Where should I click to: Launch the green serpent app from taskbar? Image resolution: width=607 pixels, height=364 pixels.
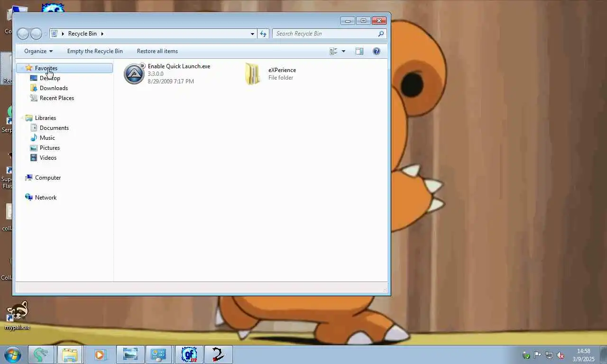(41, 355)
